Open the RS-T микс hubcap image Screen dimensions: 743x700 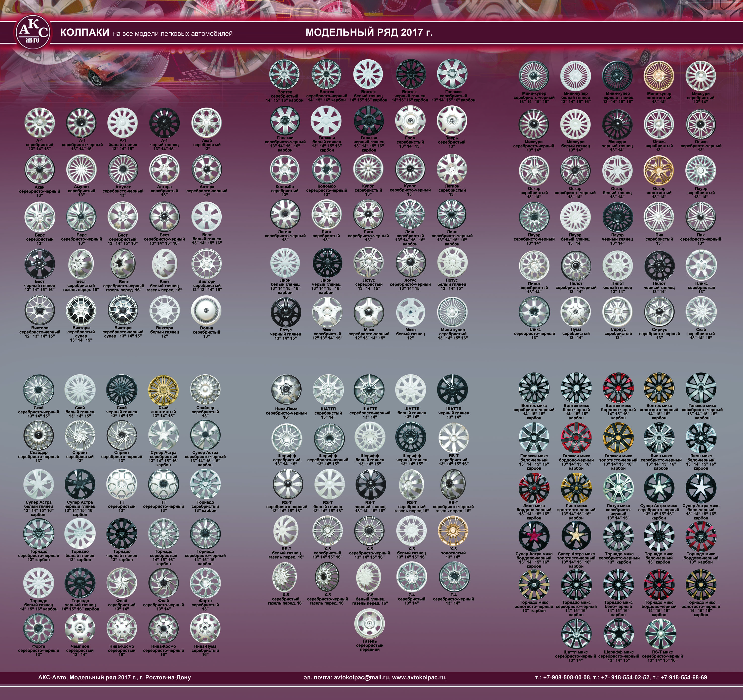[661, 634]
